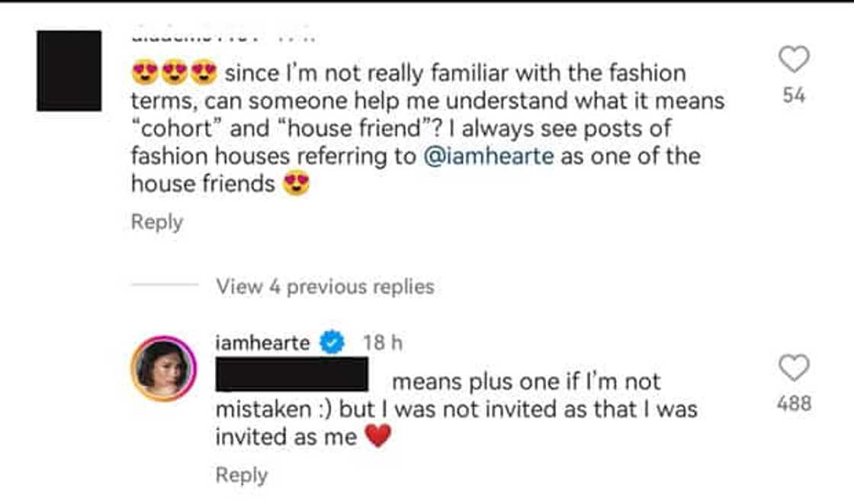The width and height of the screenshot is (854, 504).
Task: Tap the heart-eyes emoji in the first comment
Action: coord(145,72)
